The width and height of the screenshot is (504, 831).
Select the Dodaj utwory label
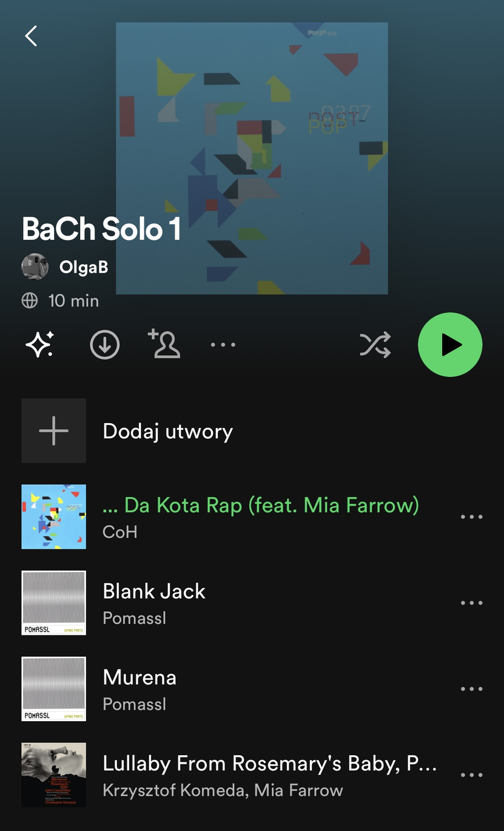pyautogui.click(x=168, y=431)
